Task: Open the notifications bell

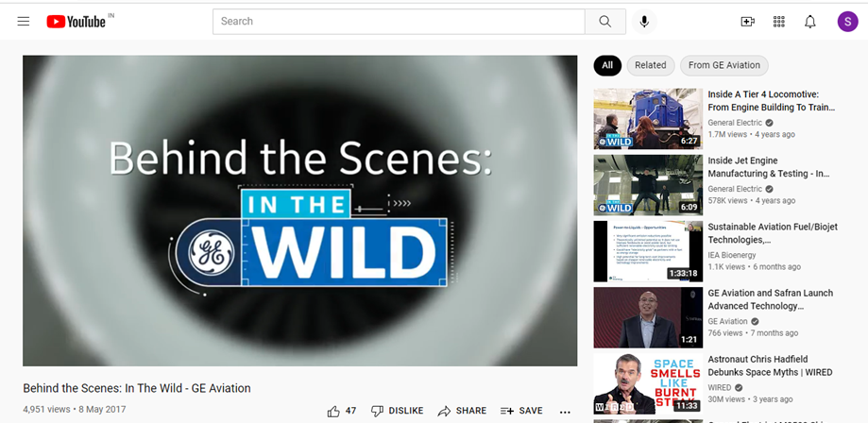Action: click(x=809, y=22)
